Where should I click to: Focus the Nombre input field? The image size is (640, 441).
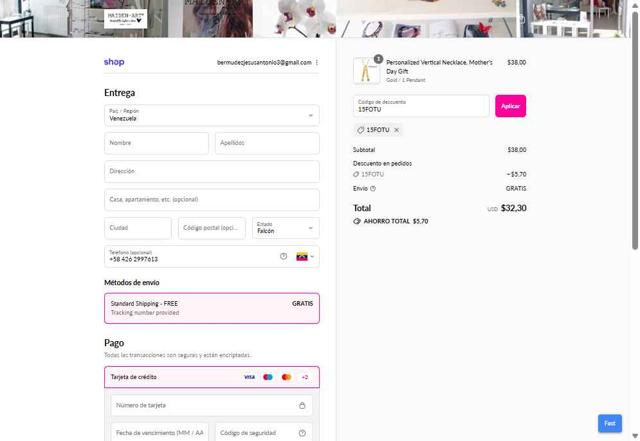click(x=156, y=143)
